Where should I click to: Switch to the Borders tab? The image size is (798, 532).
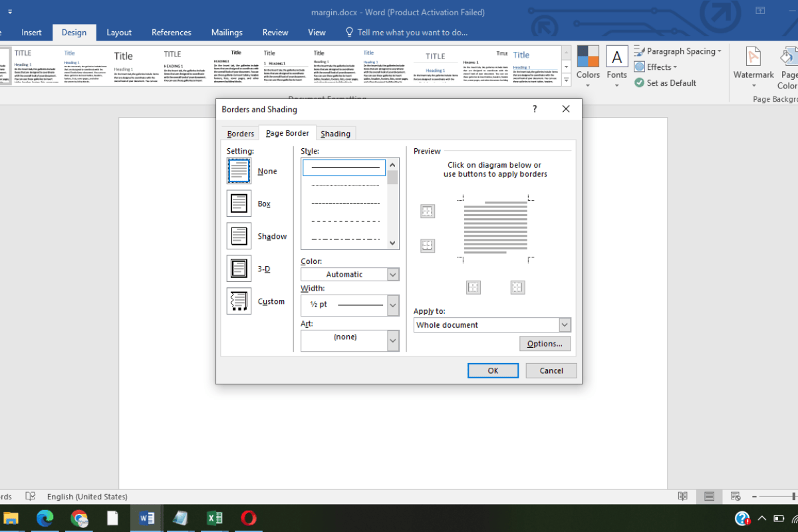pyautogui.click(x=240, y=134)
